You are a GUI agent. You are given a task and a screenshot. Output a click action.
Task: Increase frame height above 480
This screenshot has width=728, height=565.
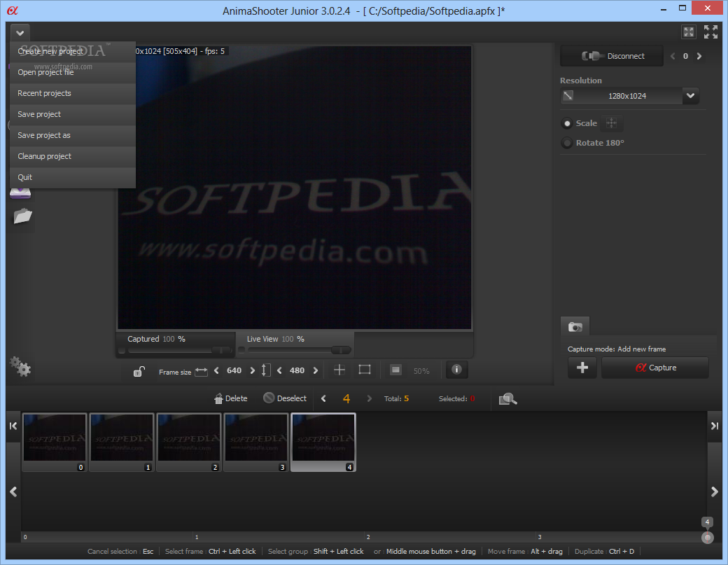point(316,370)
